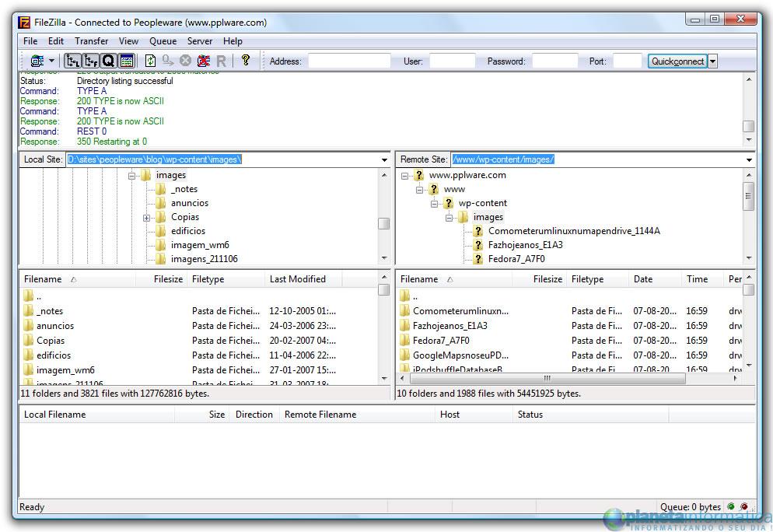Click parent directory icon in remote file list
The width and height of the screenshot is (773, 532).
404,296
